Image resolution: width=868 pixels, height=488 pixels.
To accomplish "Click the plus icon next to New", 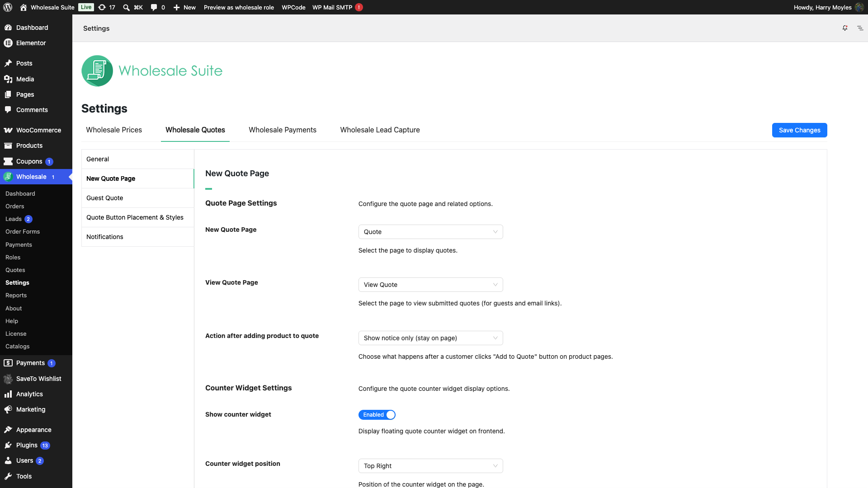I will pyautogui.click(x=177, y=7).
